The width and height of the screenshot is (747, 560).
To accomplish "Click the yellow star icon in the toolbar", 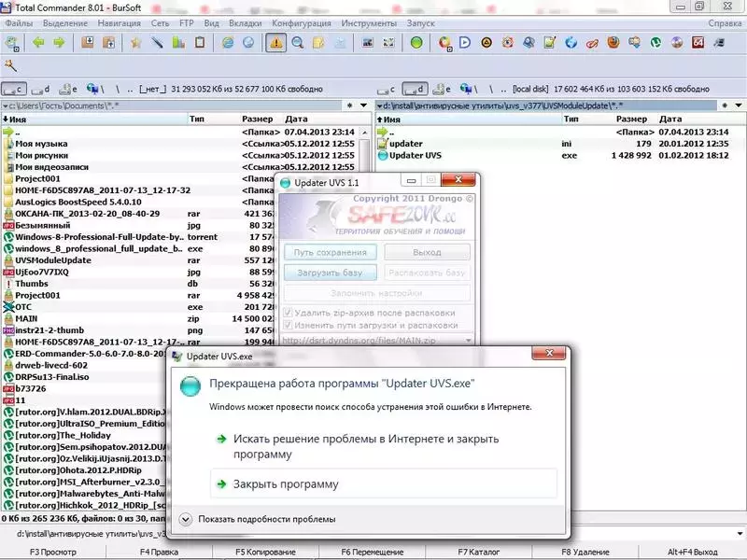I will [136, 43].
